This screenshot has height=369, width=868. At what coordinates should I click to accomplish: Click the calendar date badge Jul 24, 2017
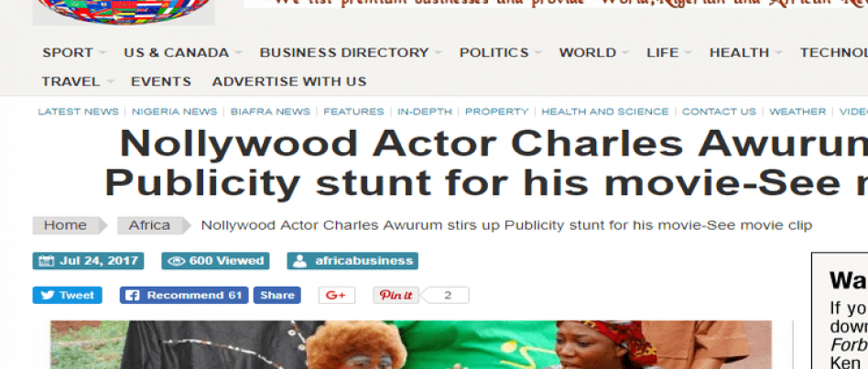pos(88,261)
